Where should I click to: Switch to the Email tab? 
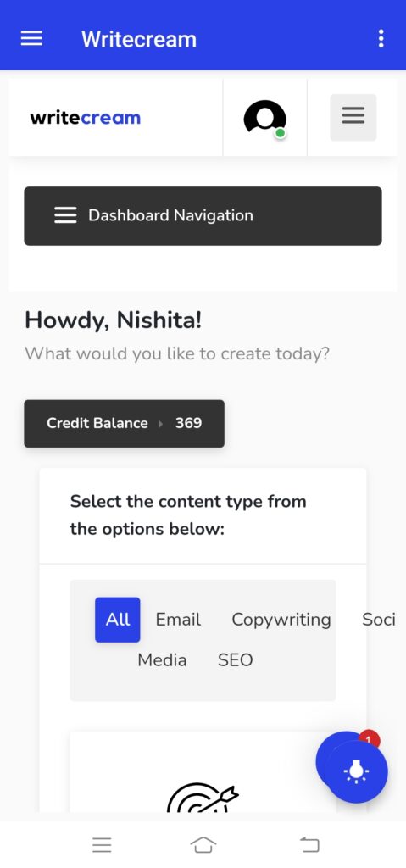click(178, 620)
